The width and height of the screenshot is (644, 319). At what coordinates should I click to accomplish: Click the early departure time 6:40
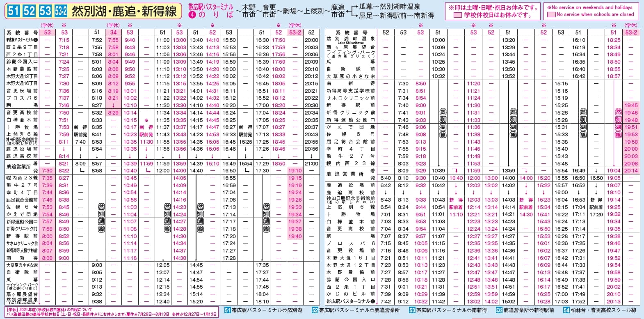click(386, 178)
